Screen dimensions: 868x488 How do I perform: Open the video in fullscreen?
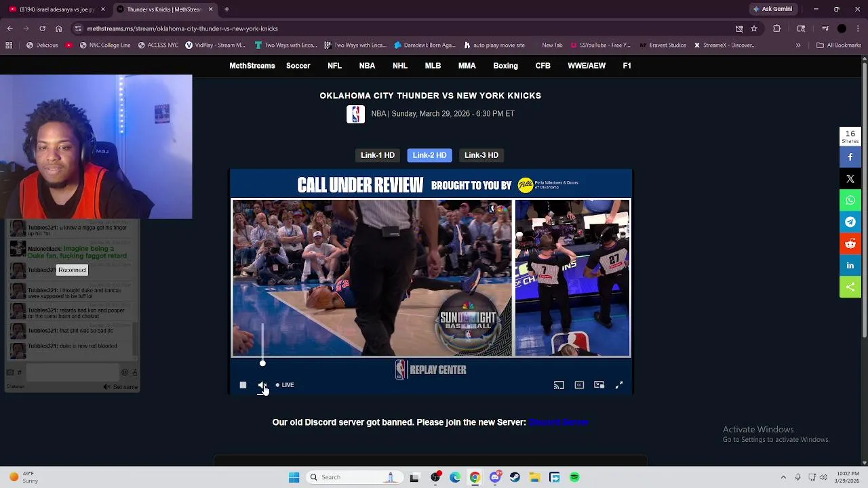[x=619, y=385]
